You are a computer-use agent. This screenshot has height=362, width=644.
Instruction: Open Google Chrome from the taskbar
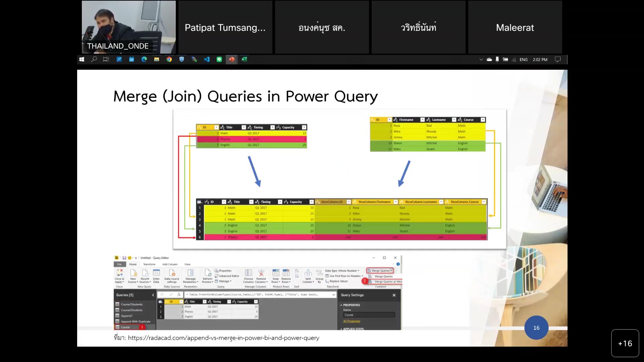(x=169, y=59)
